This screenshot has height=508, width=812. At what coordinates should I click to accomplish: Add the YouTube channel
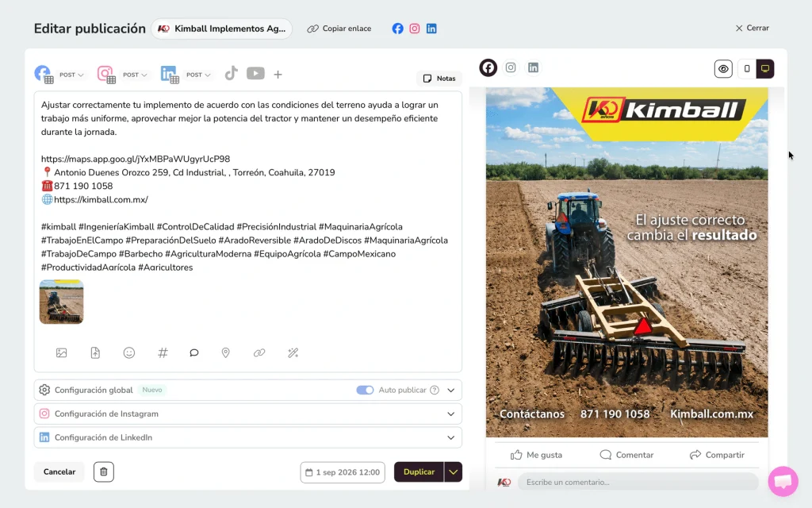coord(255,74)
